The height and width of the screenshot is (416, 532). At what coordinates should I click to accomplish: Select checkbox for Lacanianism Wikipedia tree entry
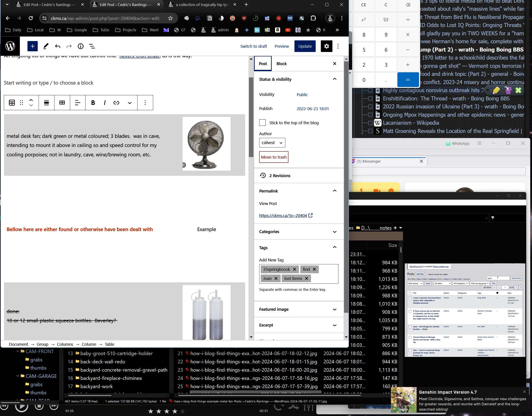pyautogui.click(x=370, y=123)
